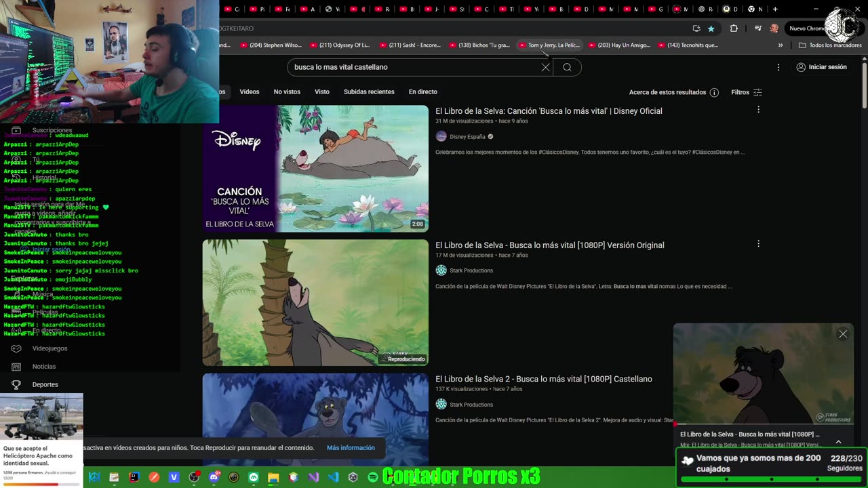The image size is (868, 488).
Task: Click the Baloo palm tree video thumbnail
Action: [315, 303]
